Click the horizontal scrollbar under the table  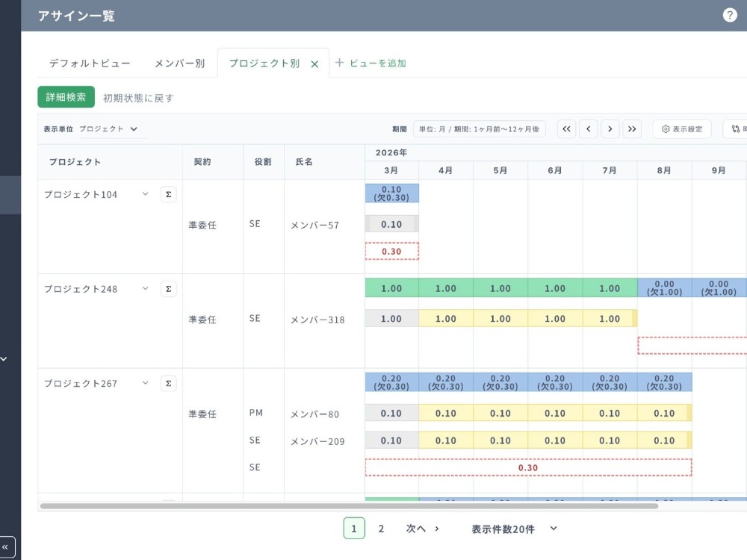coord(349,506)
